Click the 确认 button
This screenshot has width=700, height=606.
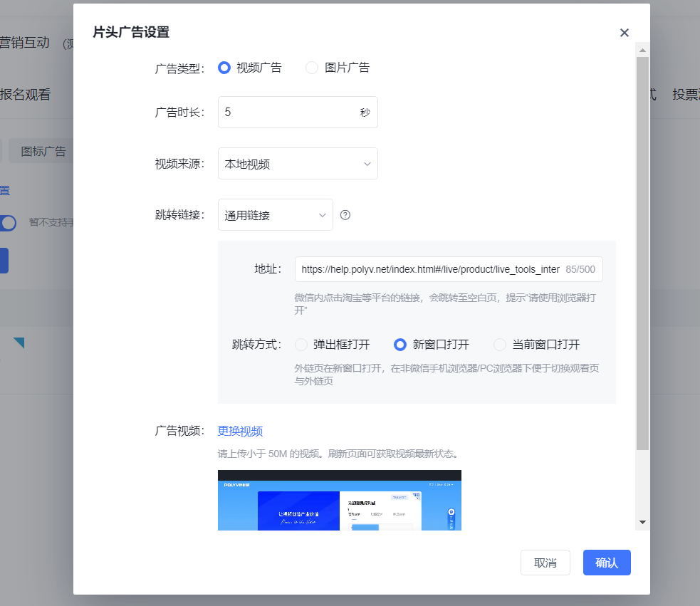tap(607, 563)
